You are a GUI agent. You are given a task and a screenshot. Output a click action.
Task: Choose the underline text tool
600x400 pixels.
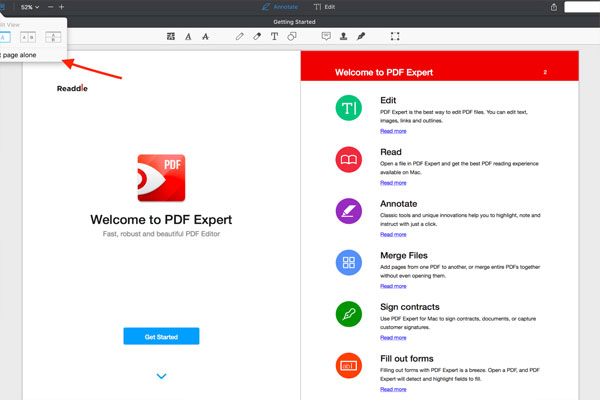point(188,36)
